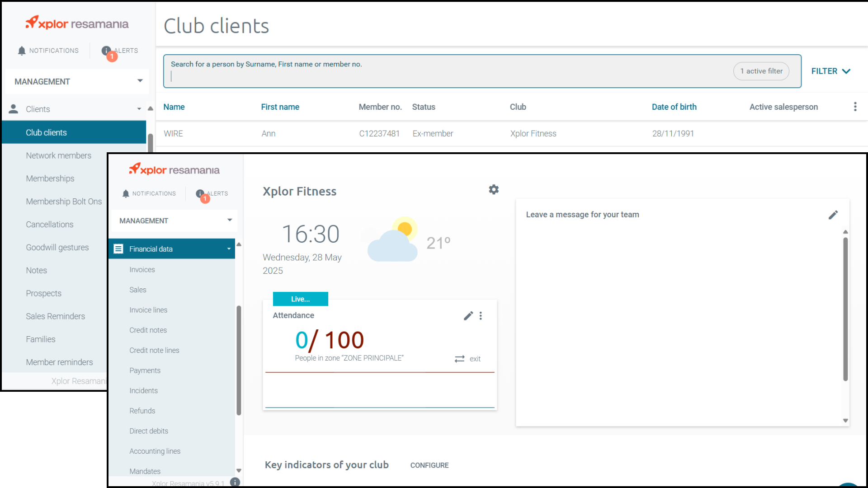Open Alerts icon in Club clients window
Image resolution: width=868 pixels, height=488 pixels.
[106, 51]
